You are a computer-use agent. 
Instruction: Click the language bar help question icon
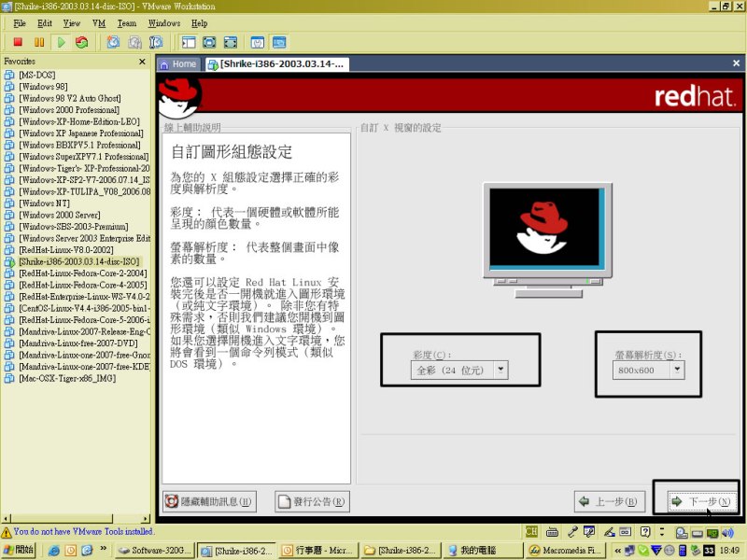click(x=645, y=532)
